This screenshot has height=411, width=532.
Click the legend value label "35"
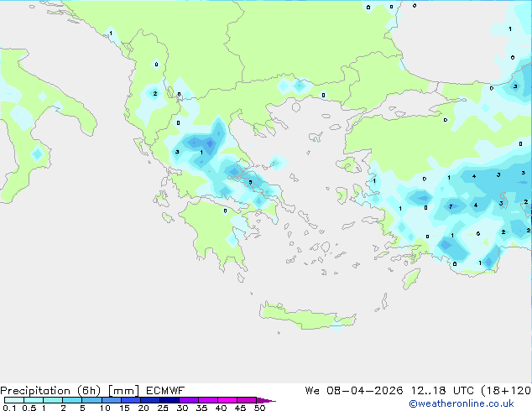(x=201, y=408)
